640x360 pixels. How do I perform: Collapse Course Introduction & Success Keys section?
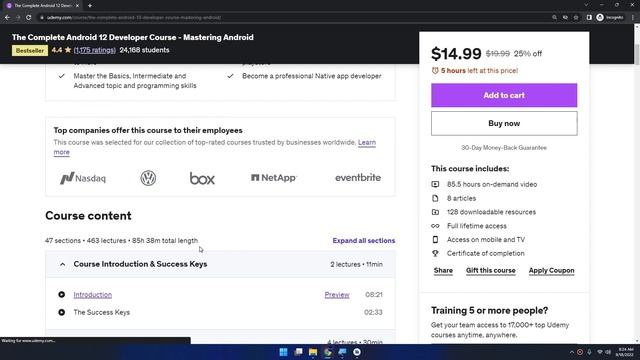(x=62, y=264)
